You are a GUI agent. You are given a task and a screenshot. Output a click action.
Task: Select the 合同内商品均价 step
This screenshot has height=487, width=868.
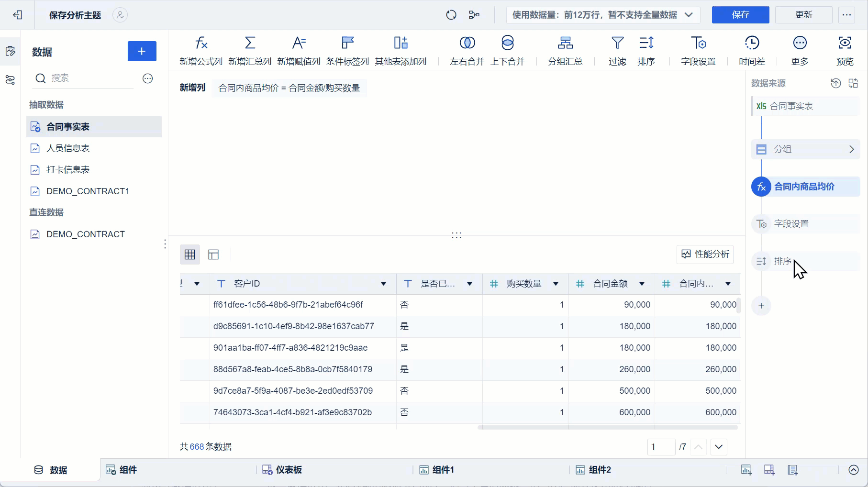pos(806,187)
